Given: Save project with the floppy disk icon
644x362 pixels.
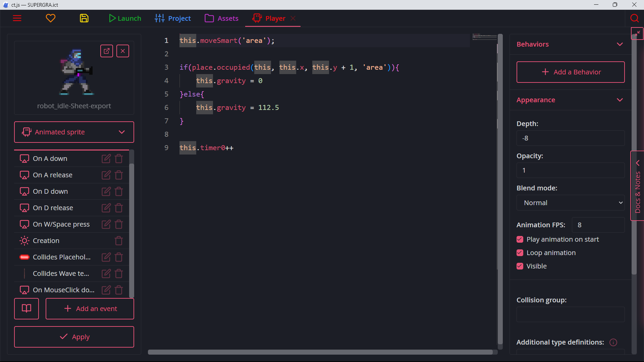Looking at the screenshot, I should [84, 18].
